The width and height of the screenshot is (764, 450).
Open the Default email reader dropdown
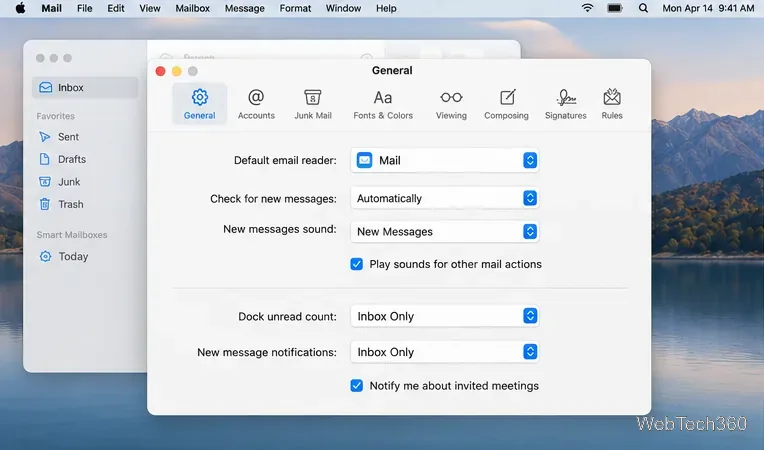444,160
